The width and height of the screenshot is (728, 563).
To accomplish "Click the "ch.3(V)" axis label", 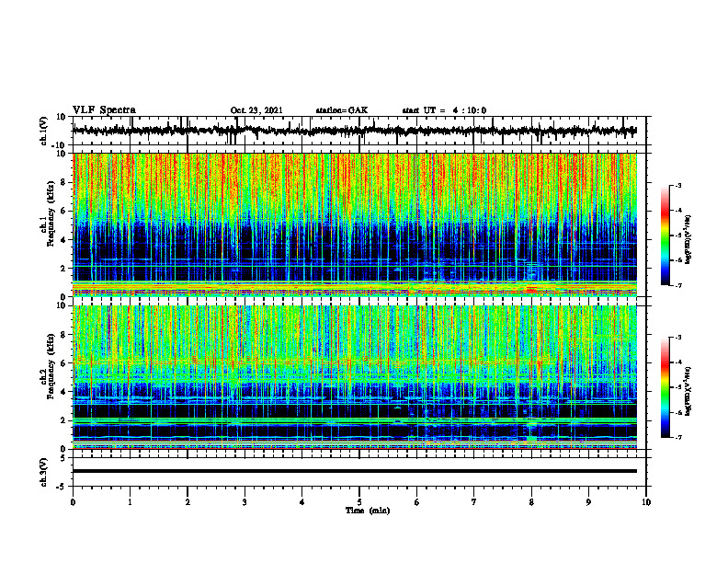I will (x=44, y=472).
